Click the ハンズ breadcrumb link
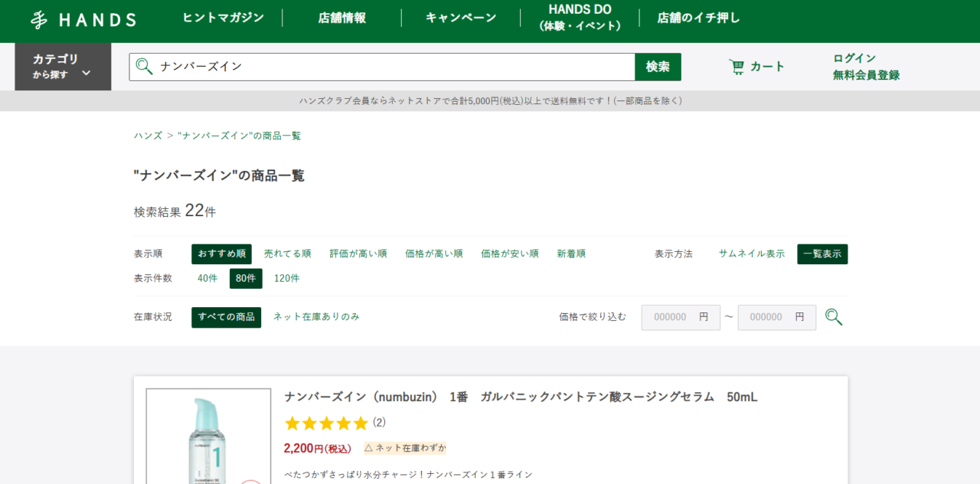This screenshot has width=980, height=484. pos(148,136)
